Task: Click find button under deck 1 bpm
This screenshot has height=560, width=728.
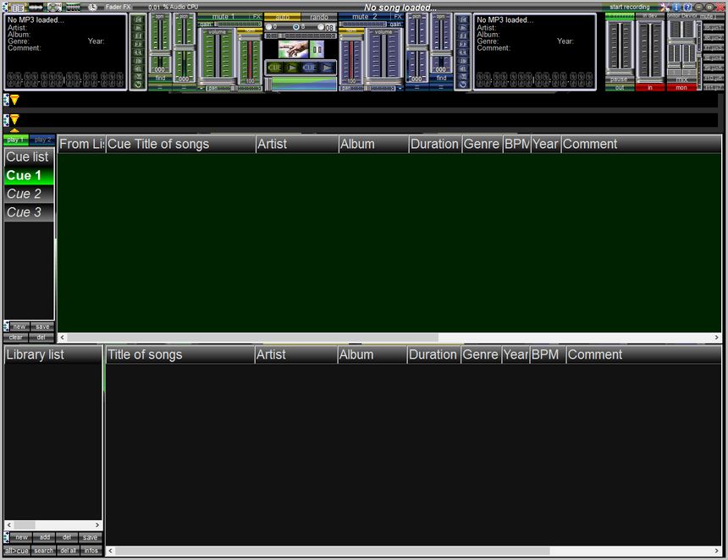Action: click(160, 78)
